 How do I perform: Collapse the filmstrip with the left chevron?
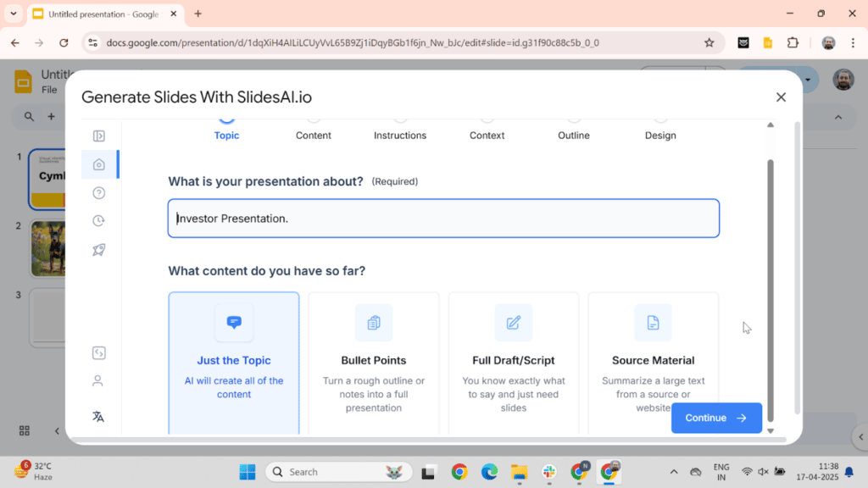click(56, 430)
